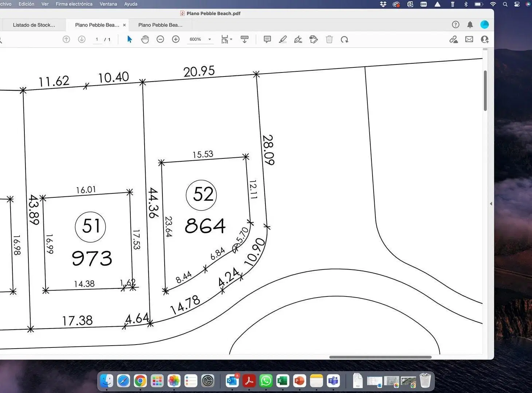The image size is (532, 393).
Task: Launch Google Chrome from the Dock
Action: click(140, 381)
